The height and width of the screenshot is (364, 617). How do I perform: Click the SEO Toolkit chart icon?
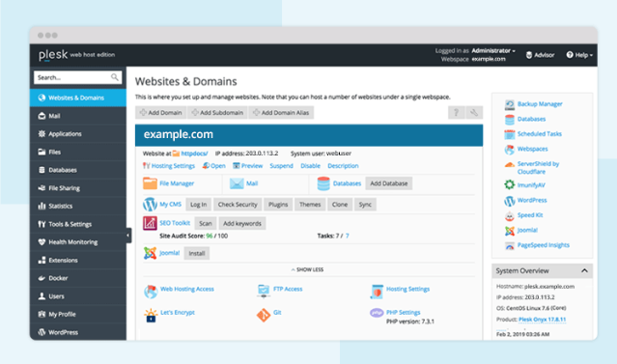point(150,223)
